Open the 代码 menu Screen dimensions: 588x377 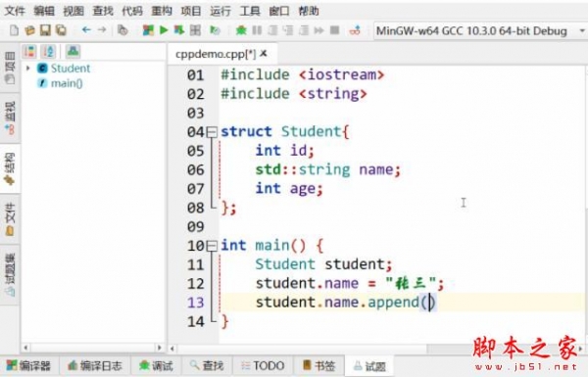pyautogui.click(x=132, y=11)
